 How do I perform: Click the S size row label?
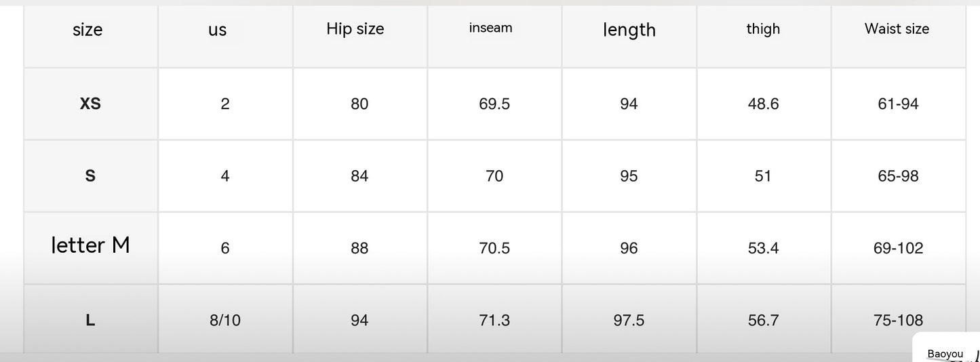click(90, 176)
